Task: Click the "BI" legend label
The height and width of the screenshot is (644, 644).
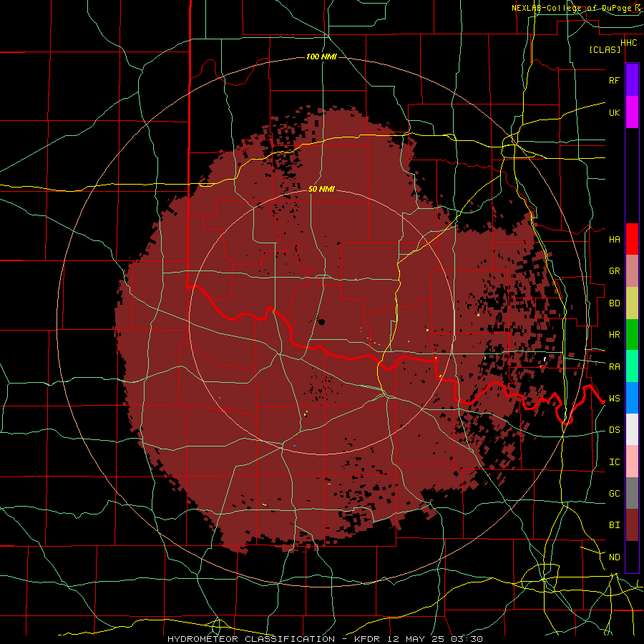Action: click(614, 525)
